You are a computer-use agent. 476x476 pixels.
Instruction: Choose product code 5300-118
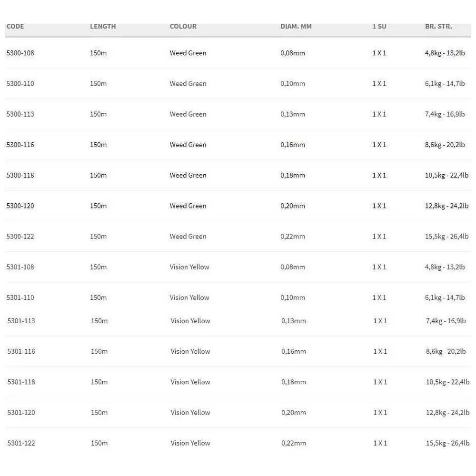pyautogui.click(x=20, y=175)
